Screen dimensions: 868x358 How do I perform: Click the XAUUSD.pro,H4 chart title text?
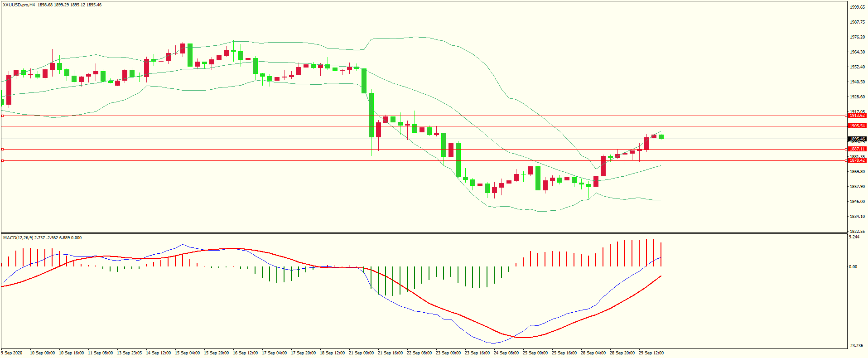pyautogui.click(x=19, y=5)
